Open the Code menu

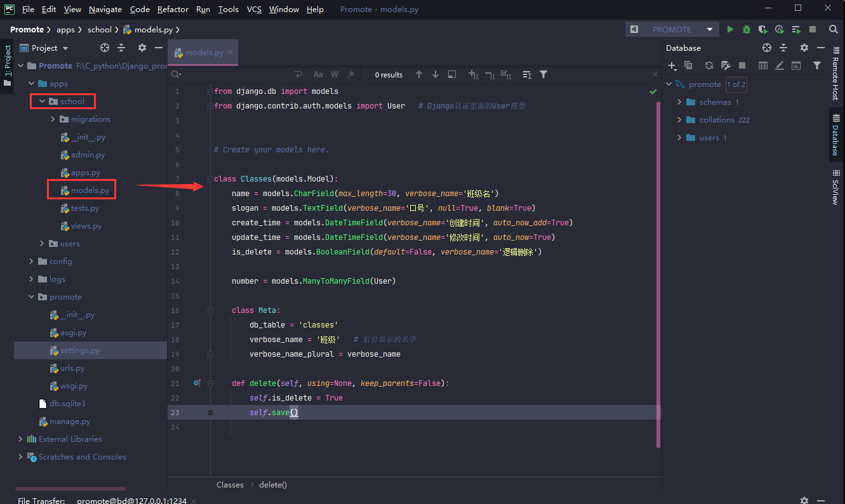pyautogui.click(x=140, y=9)
